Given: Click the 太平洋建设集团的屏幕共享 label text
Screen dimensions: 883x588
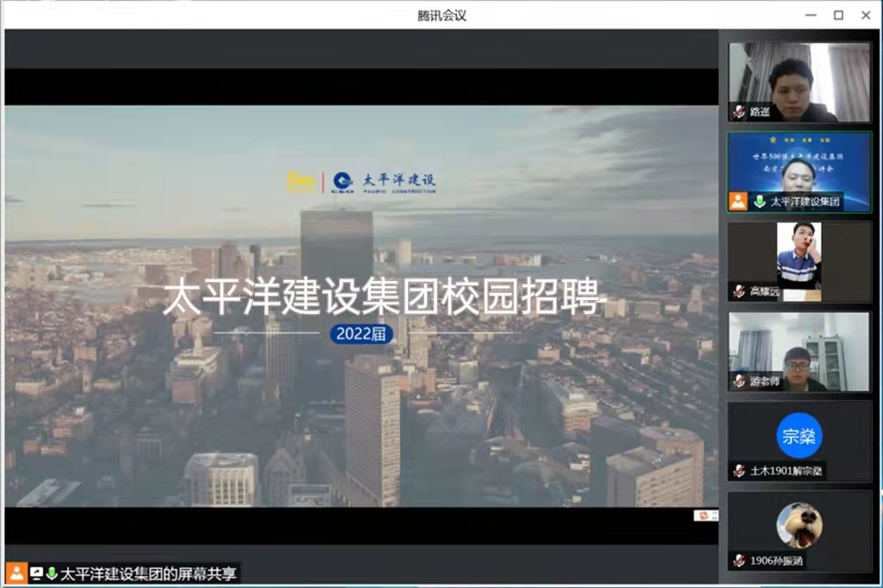Looking at the screenshot, I should tap(148, 573).
